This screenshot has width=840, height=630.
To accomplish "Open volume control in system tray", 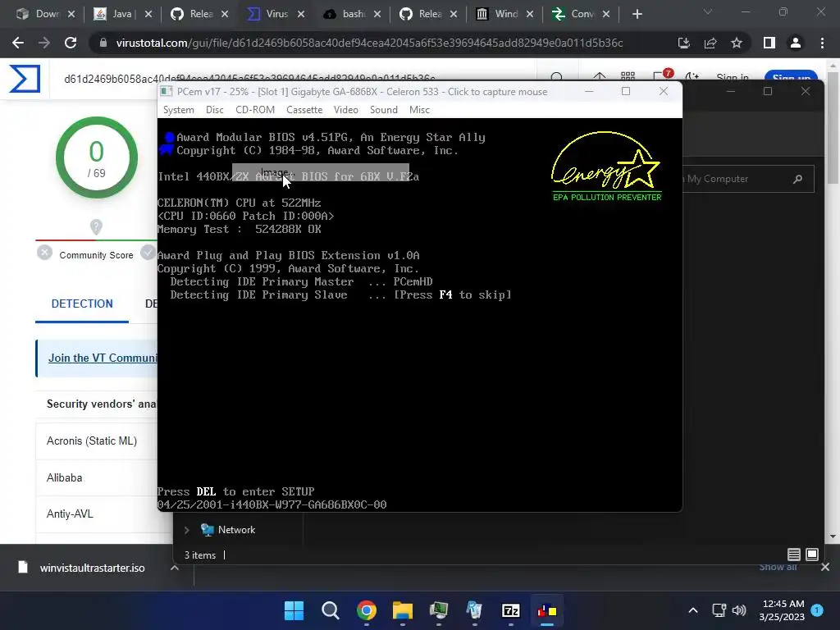I will [739, 610].
